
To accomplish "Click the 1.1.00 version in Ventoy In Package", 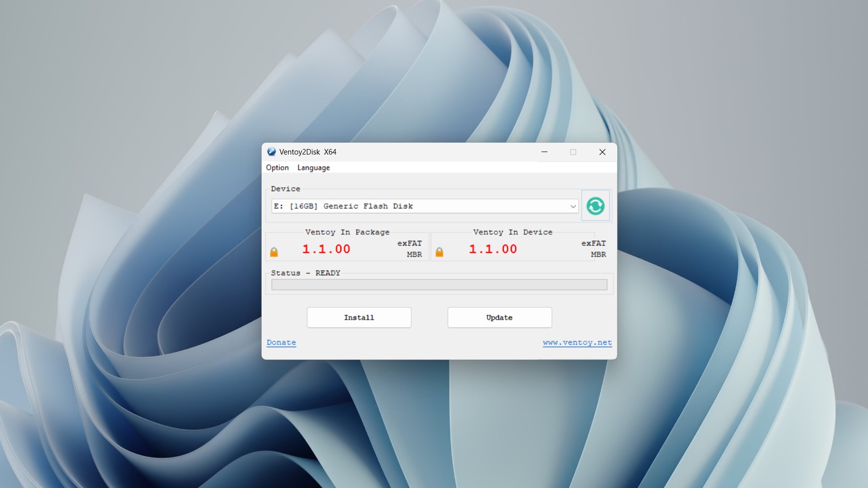I will (x=326, y=249).
